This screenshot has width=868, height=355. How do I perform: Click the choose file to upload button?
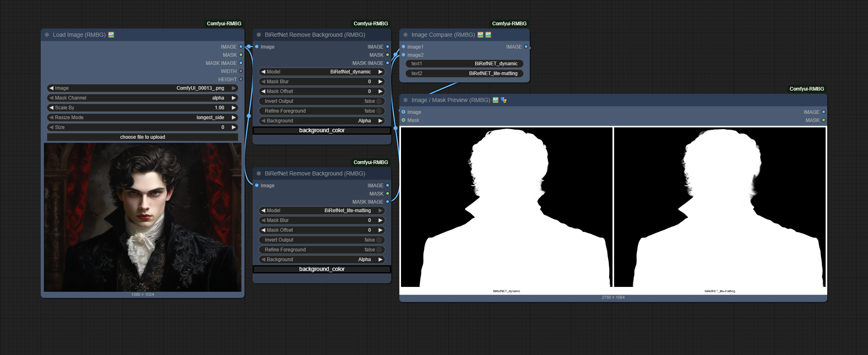pos(143,137)
